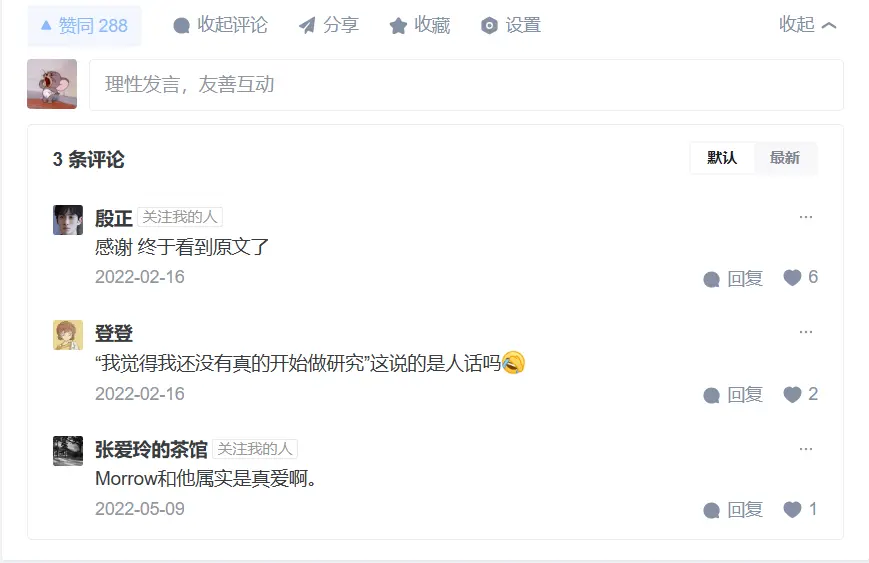Favorite the answer with 收藏 star
This screenshot has width=869, height=563.
click(x=420, y=25)
